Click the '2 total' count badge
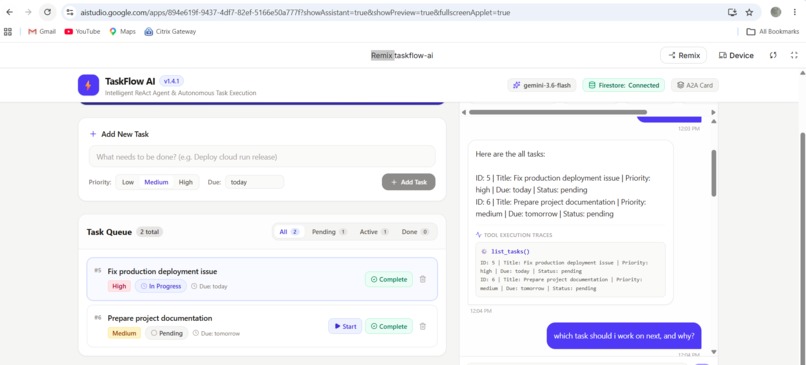Viewport: 806px width, 365px height. pyautogui.click(x=150, y=232)
